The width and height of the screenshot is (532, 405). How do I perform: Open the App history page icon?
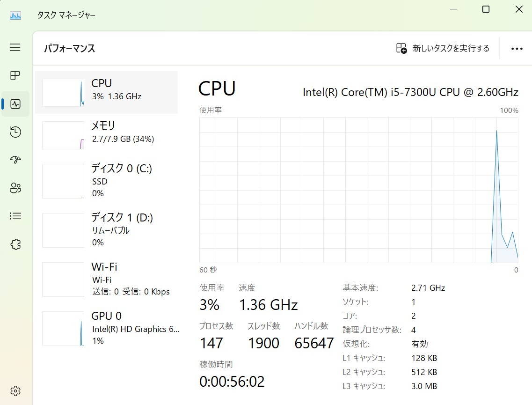tap(15, 132)
